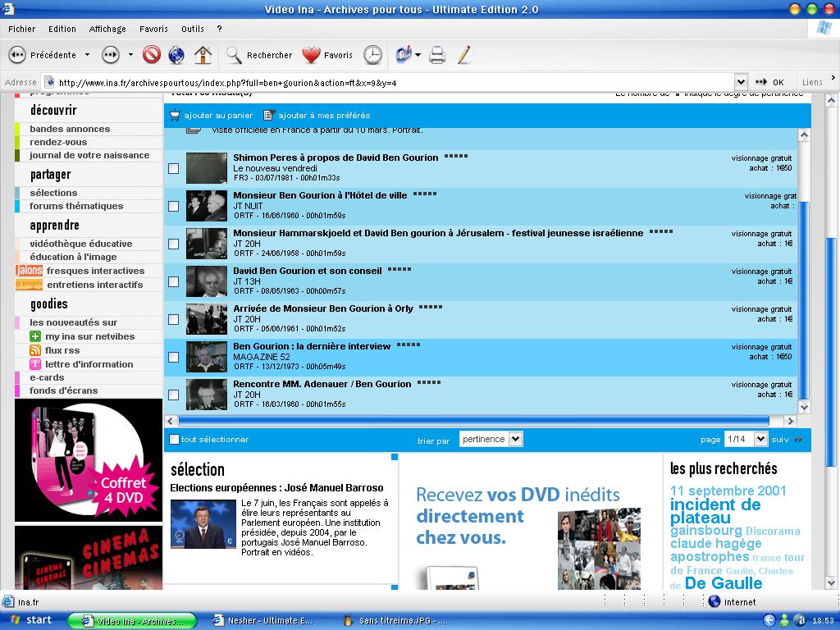Open the Précédente history dropdown arrow
Screen dimensions: 840x630
coord(87,55)
